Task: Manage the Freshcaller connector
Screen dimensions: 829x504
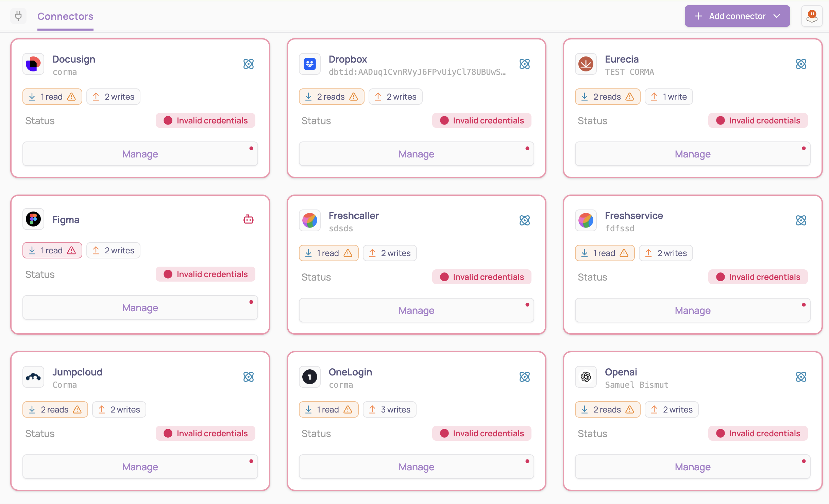Action: [x=416, y=310]
